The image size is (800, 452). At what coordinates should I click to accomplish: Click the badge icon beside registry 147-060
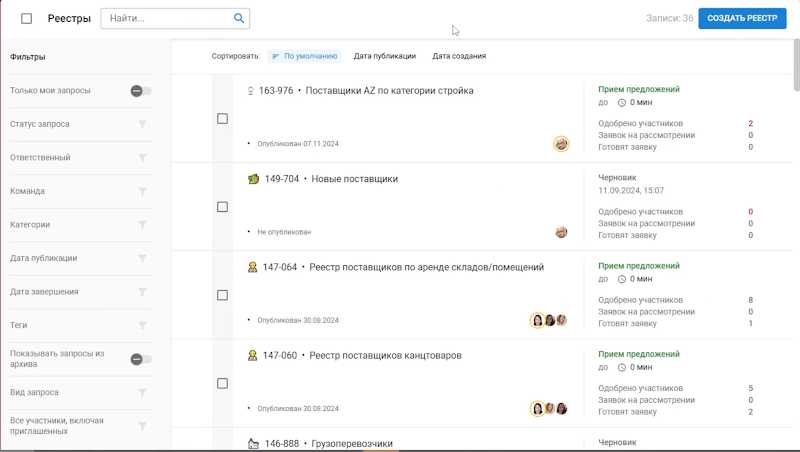tap(253, 355)
